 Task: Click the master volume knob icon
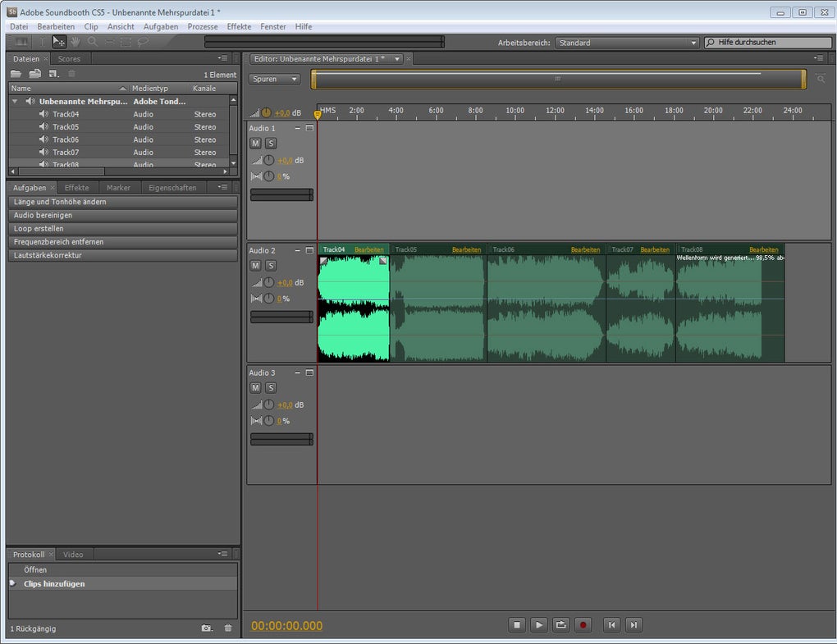click(x=266, y=112)
